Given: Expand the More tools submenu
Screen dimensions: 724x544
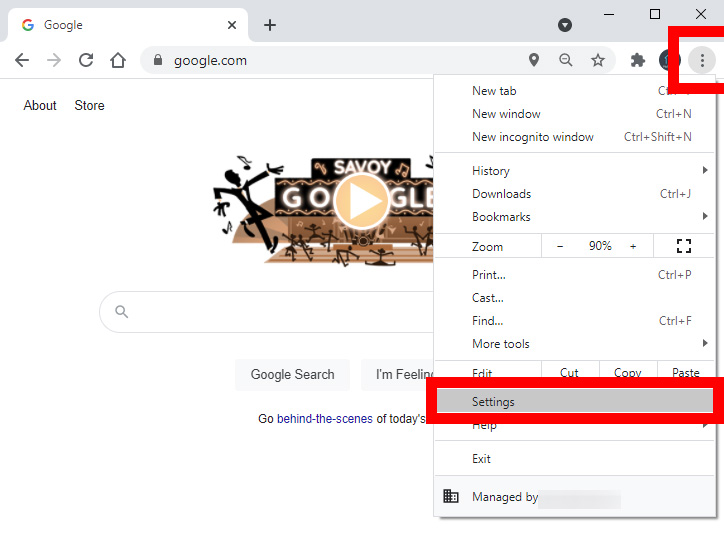Looking at the screenshot, I should point(574,344).
